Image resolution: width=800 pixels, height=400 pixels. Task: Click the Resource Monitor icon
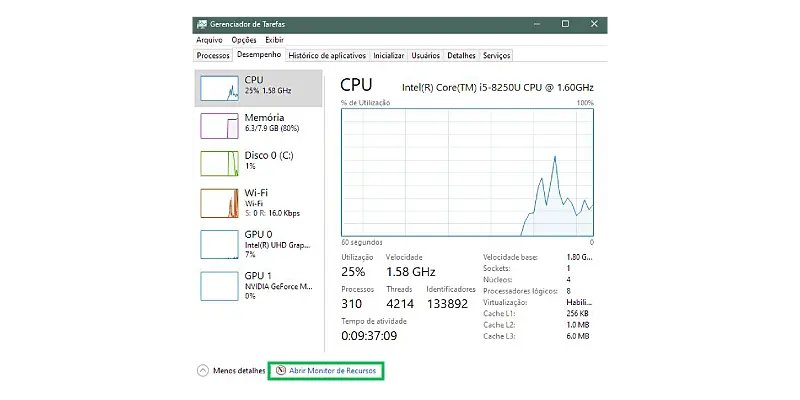pyautogui.click(x=280, y=370)
